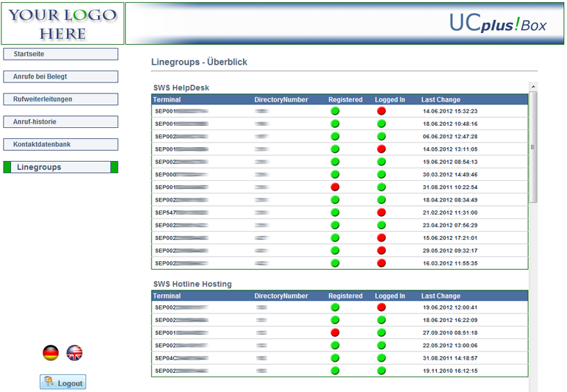Click Terminal header in SWS Hotline Hosting table
Image resolution: width=567 pixels, height=392 pixels.
(x=166, y=296)
